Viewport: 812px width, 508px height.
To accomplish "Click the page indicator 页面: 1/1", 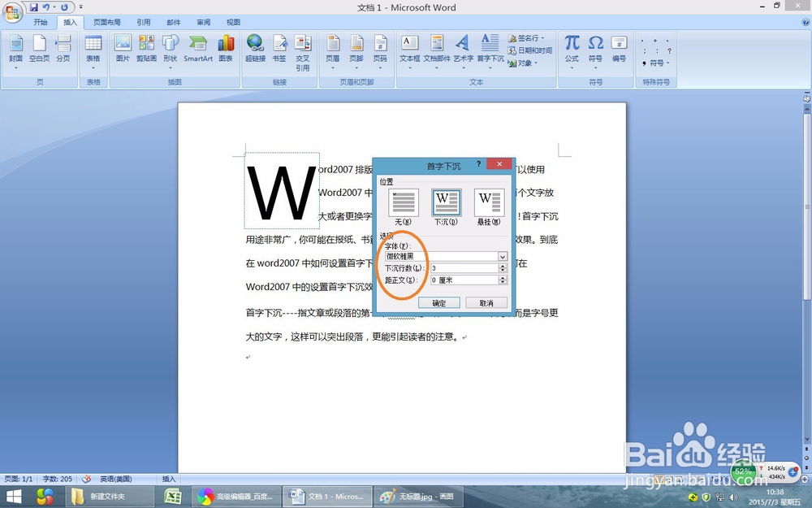I will point(19,479).
